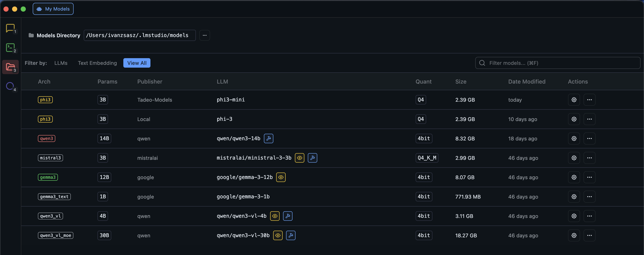Open more actions menu for phi-3 Local
644x255 pixels.
click(589, 119)
